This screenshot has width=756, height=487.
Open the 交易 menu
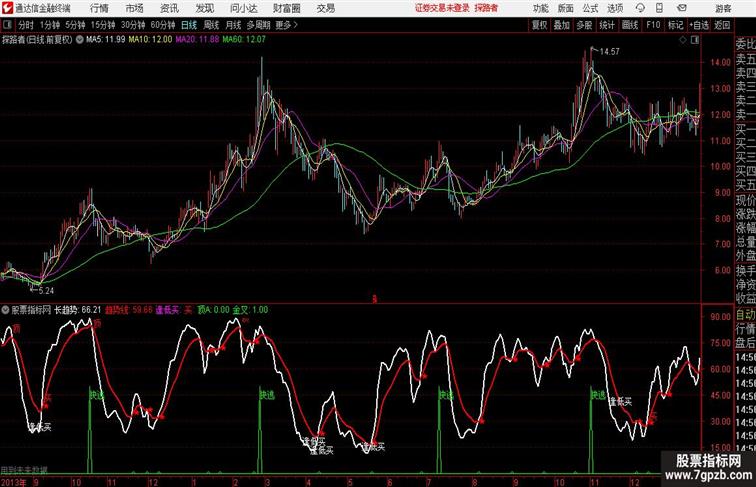[326, 8]
